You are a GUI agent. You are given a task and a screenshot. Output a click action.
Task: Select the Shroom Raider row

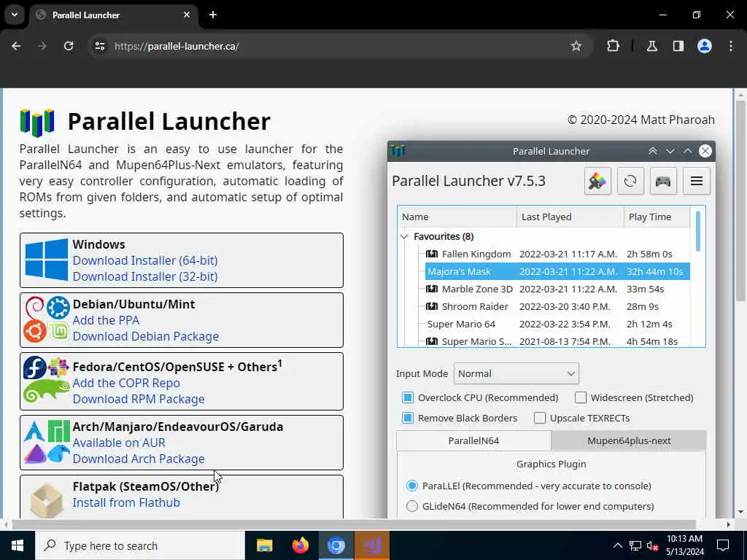pyautogui.click(x=557, y=307)
